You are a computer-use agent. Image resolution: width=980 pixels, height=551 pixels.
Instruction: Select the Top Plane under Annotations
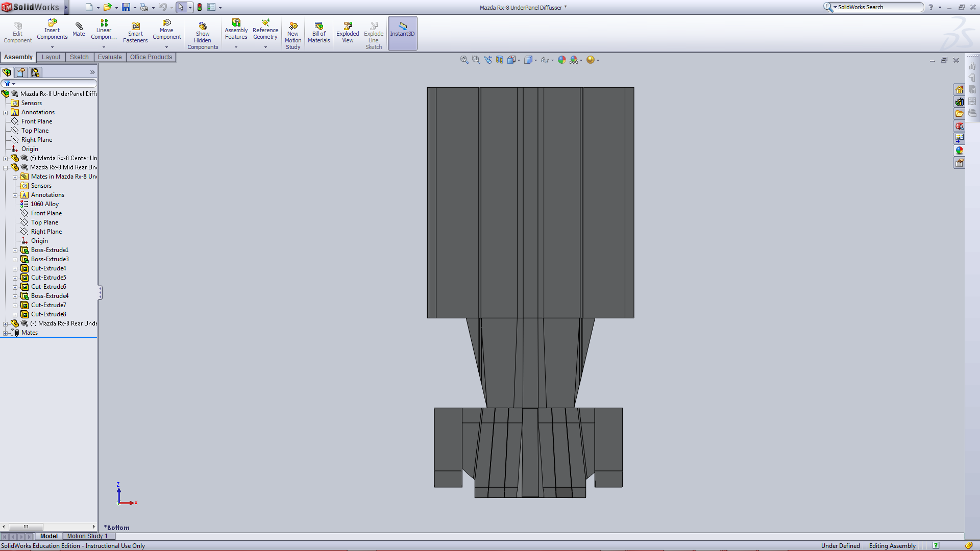click(35, 131)
